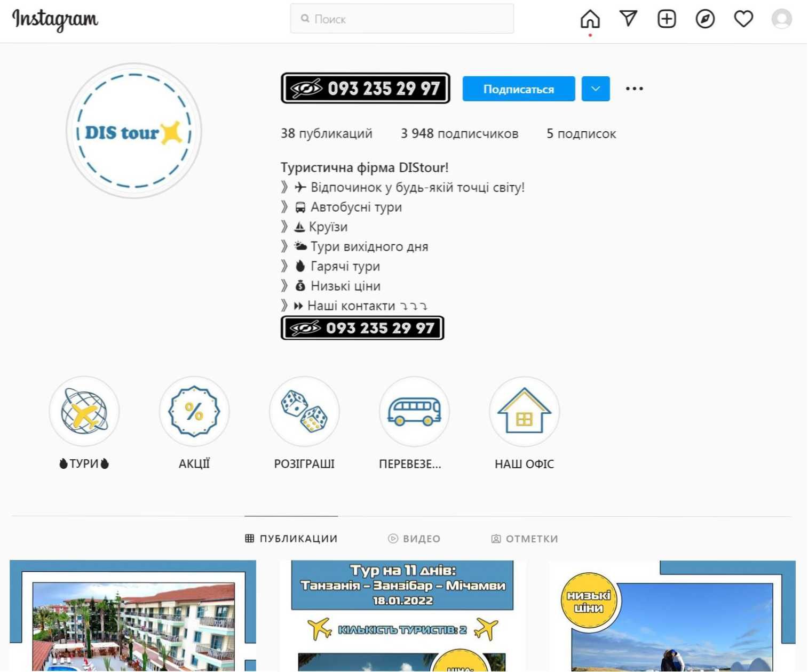Screen dimensions: 808x672
Task: Open the низькі ціни post
Action: pos(672,615)
